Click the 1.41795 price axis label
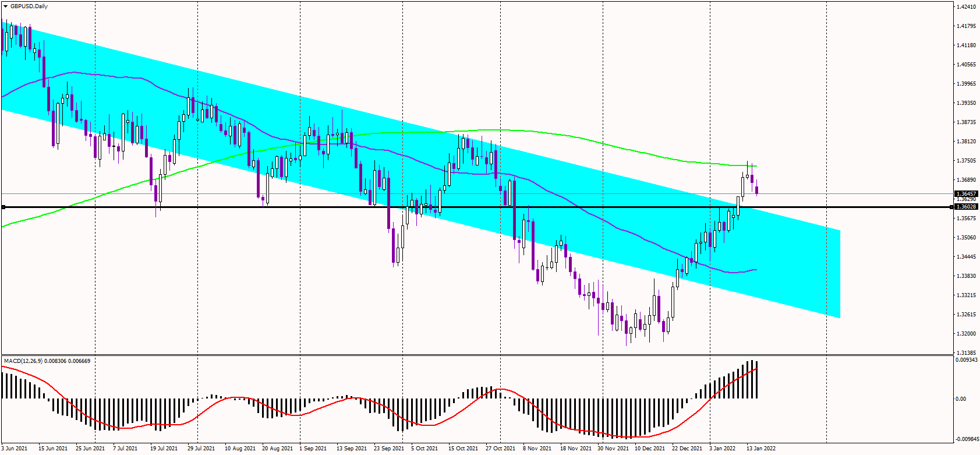 click(x=966, y=26)
